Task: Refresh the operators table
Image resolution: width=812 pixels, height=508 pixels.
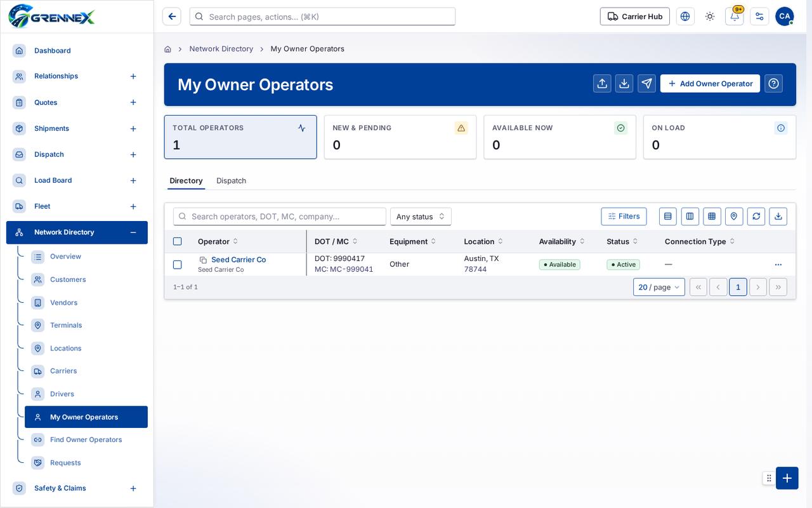Action: click(x=756, y=217)
